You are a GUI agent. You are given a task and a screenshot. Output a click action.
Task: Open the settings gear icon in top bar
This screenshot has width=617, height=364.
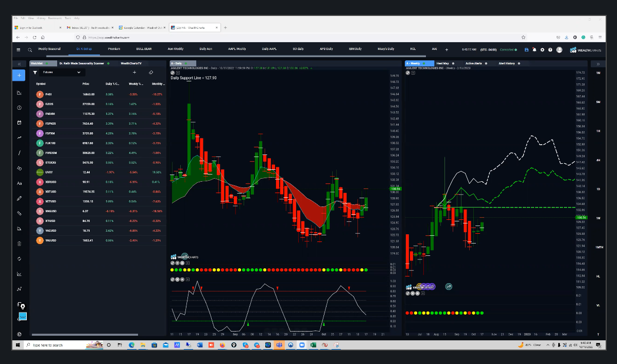click(x=542, y=49)
